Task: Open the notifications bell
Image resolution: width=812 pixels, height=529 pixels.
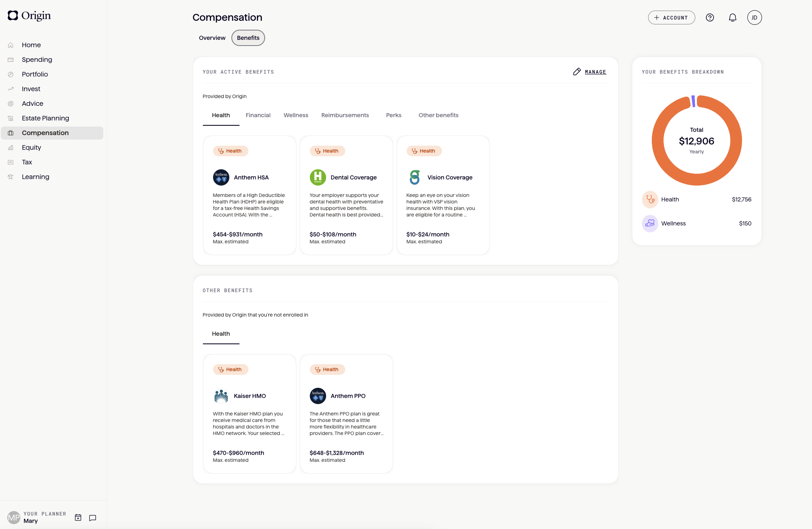Action: [732, 17]
